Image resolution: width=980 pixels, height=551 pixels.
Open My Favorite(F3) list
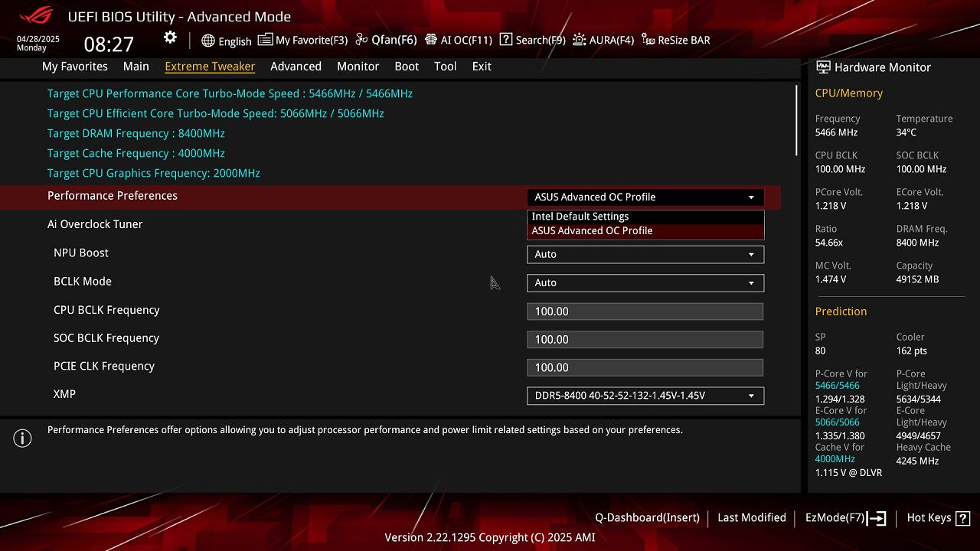(x=302, y=40)
